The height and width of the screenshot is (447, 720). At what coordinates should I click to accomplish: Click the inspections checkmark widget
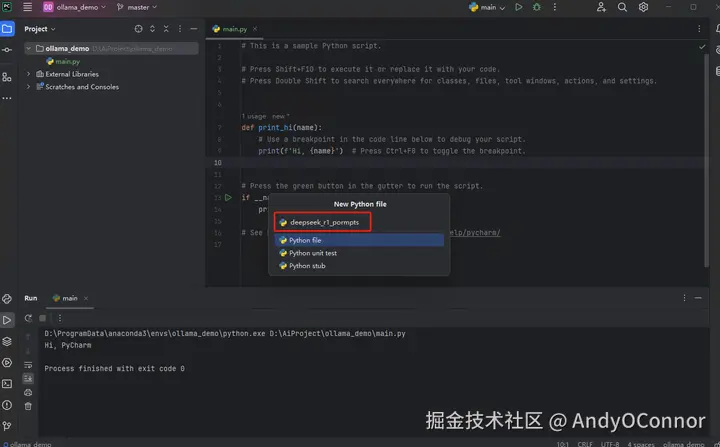coord(702,46)
